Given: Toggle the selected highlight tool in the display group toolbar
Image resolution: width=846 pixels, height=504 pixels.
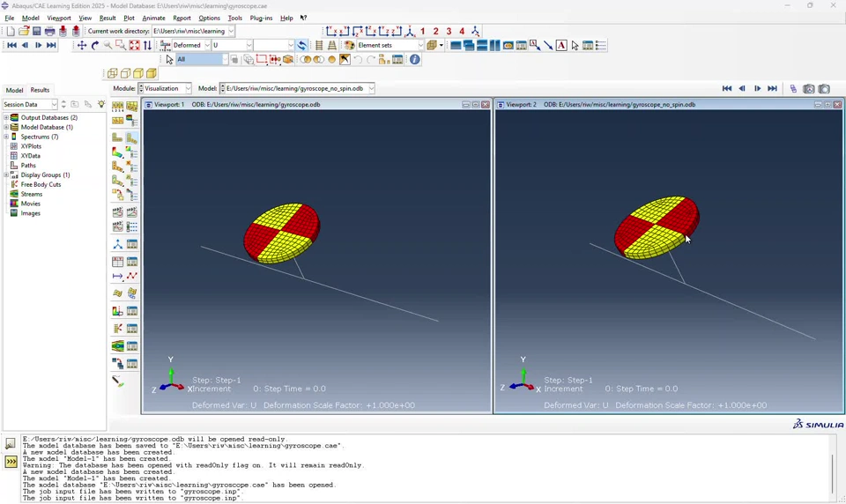Looking at the screenshot, I should (345, 59).
